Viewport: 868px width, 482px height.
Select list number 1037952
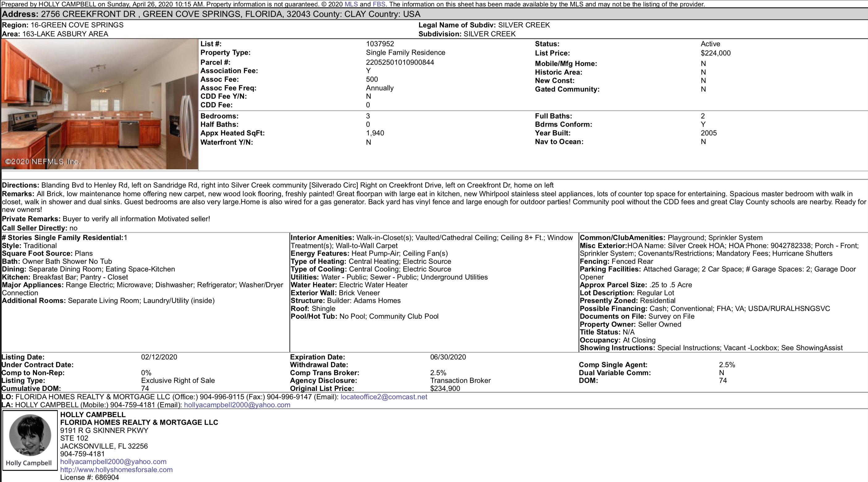click(380, 44)
